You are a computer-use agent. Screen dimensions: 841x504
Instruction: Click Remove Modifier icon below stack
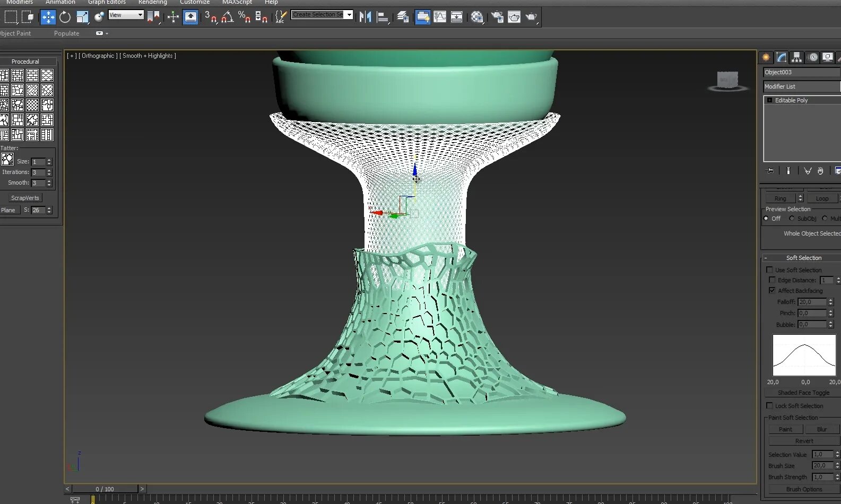(x=821, y=171)
